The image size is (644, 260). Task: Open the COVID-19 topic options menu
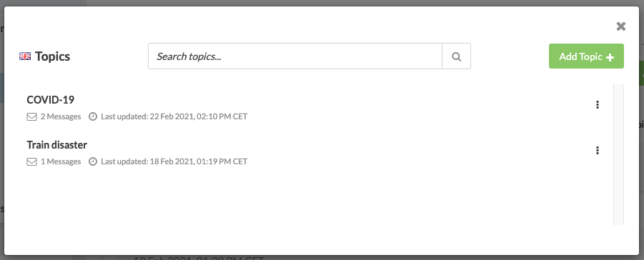(597, 105)
